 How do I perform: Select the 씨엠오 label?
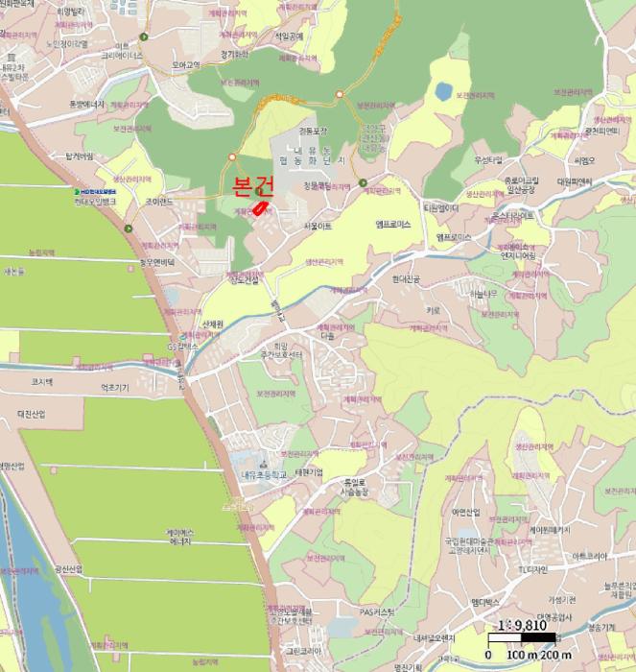pos(584,160)
